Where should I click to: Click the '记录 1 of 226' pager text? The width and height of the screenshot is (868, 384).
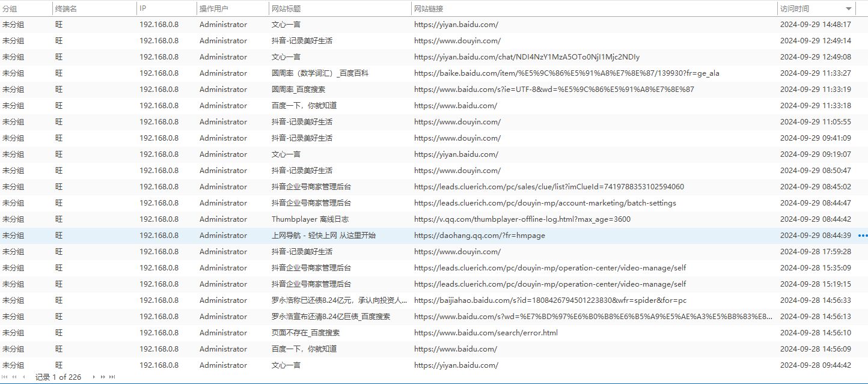coord(58,377)
